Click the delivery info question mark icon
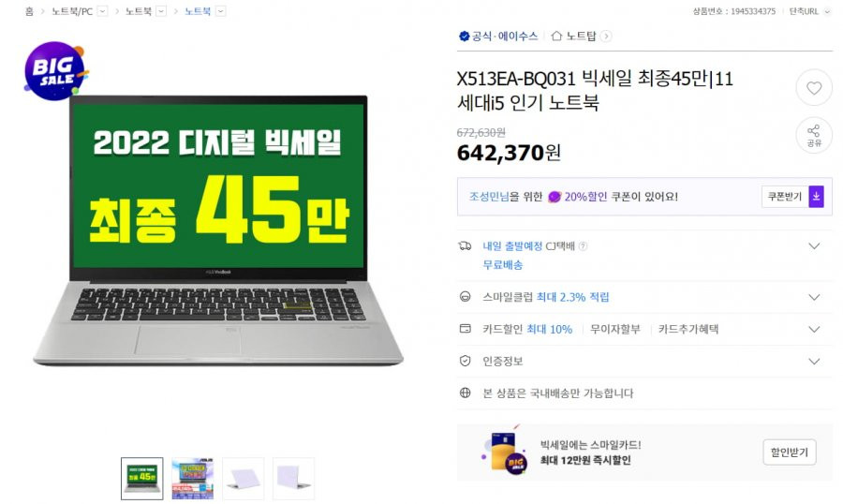Screen dimensions: 843x504 coord(583,246)
